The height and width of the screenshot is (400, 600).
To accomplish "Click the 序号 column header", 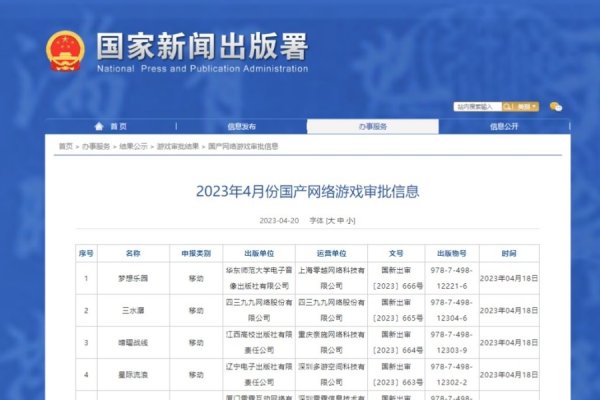I will 86,253.
